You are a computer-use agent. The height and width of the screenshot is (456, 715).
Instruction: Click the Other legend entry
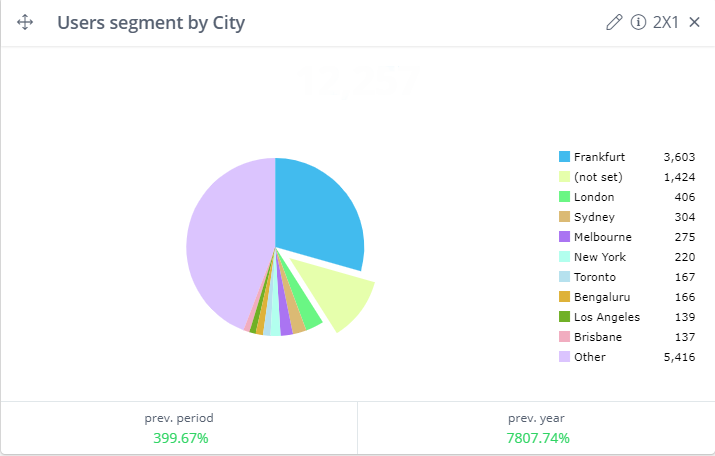pos(589,357)
